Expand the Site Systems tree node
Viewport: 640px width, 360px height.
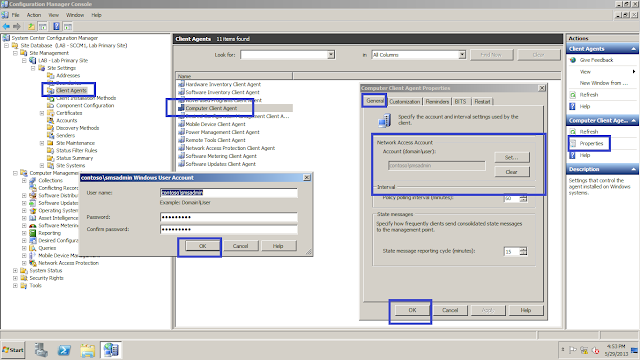(x=42, y=165)
